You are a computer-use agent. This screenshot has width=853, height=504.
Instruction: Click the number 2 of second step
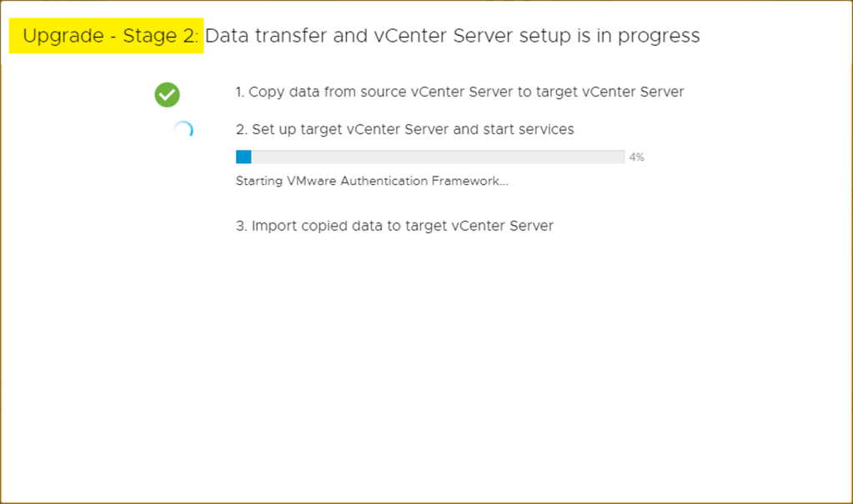click(x=240, y=130)
